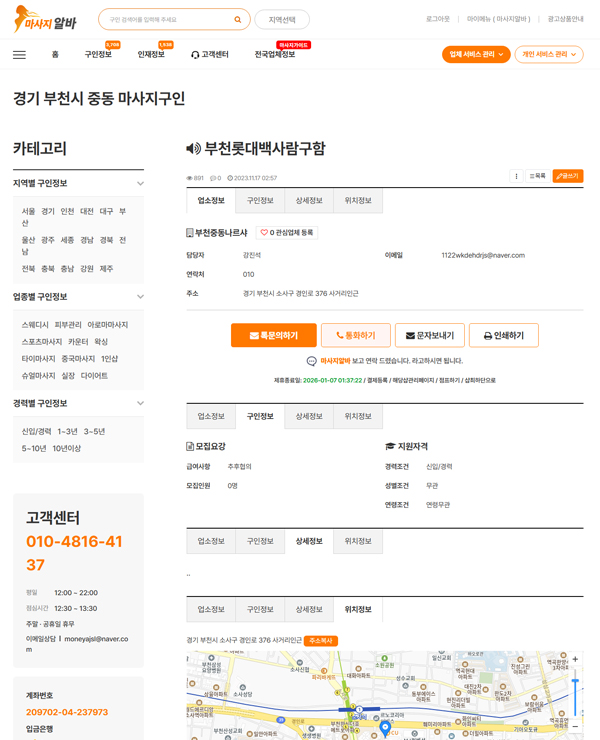Open the 구인정보 top menu item
This screenshot has height=740, width=600.
(98, 55)
